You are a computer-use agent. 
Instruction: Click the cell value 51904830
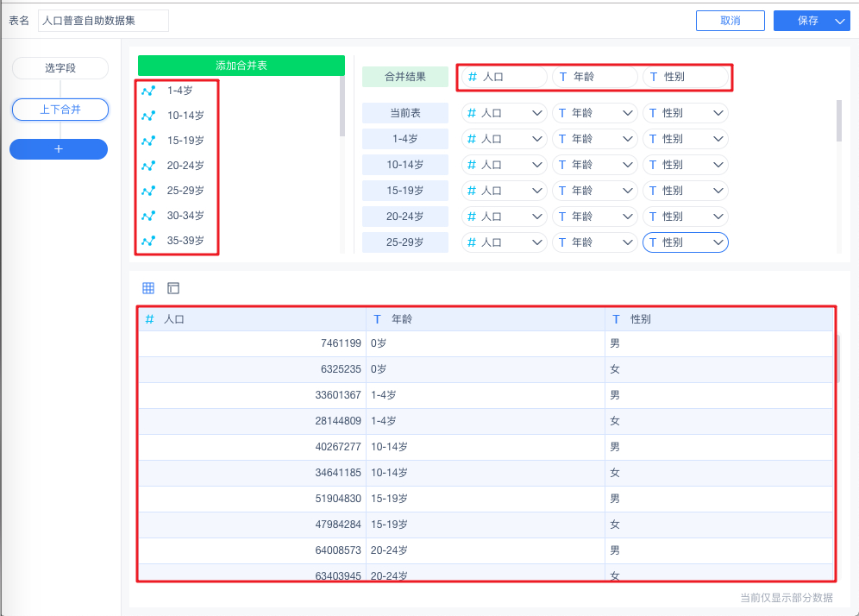click(338, 499)
